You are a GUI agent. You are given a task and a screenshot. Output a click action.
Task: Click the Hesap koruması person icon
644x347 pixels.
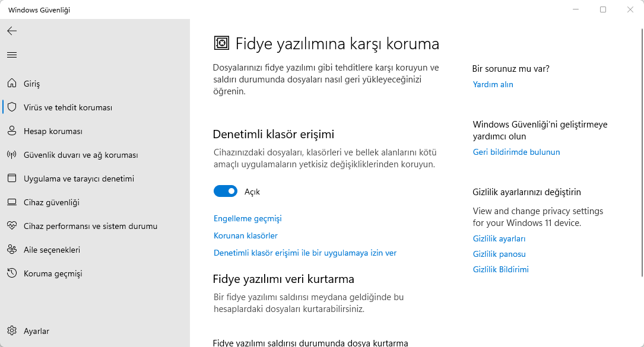[x=12, y=131]
